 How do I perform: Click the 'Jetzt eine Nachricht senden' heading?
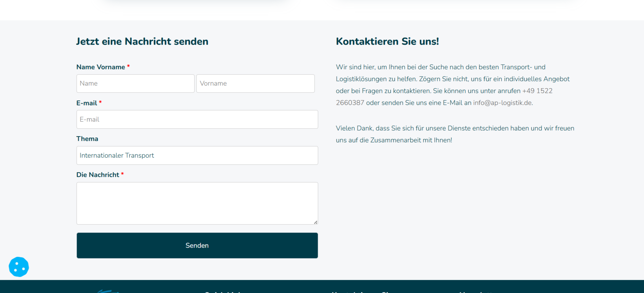(142, 41)
